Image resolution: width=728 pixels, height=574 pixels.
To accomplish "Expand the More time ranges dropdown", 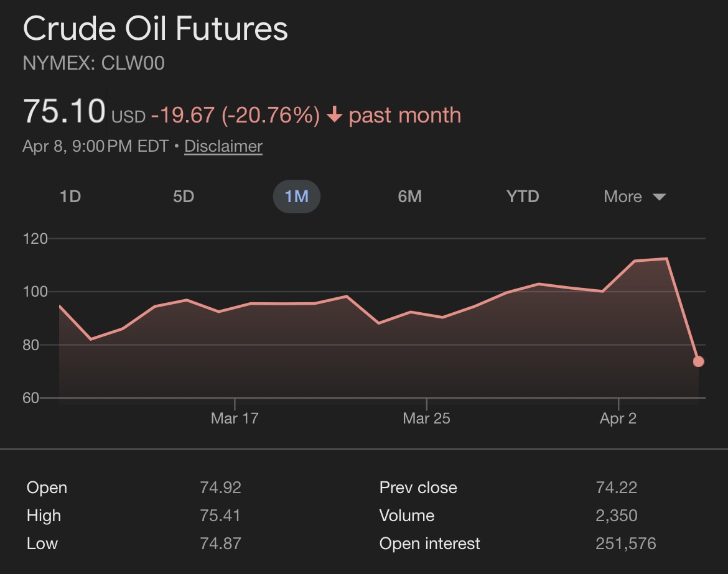I will point(623,197).
